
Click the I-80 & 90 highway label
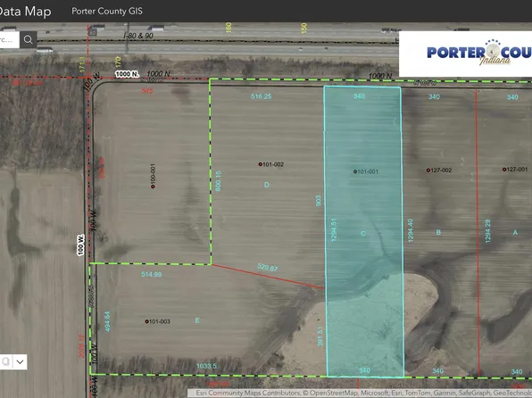[138, 36]
